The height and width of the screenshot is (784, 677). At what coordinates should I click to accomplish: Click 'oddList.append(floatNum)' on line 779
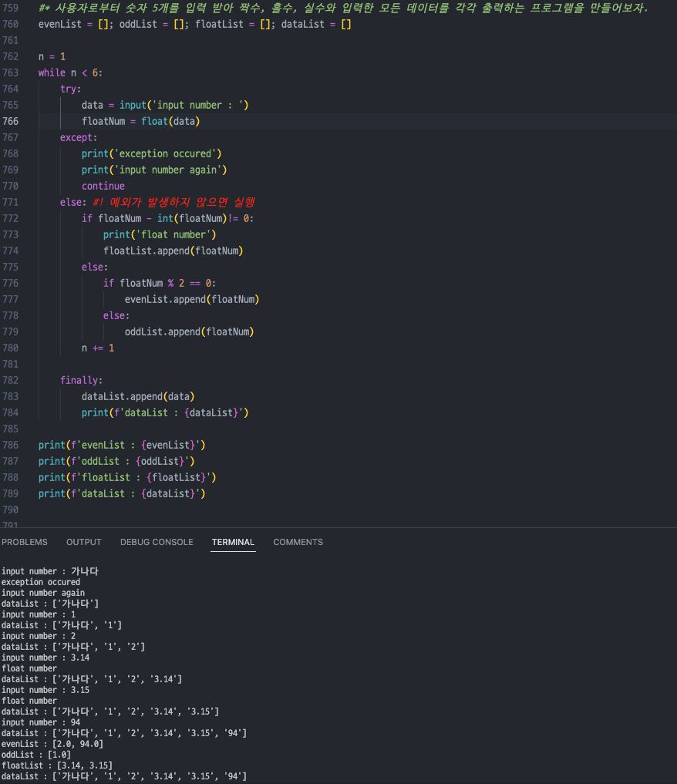coord(189,332)
